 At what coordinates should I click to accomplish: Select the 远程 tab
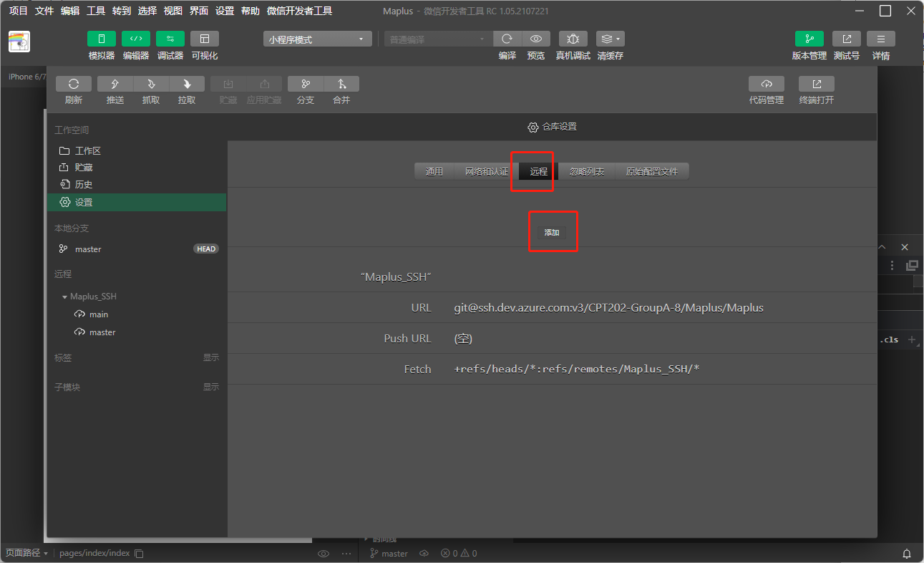point(539,172)
